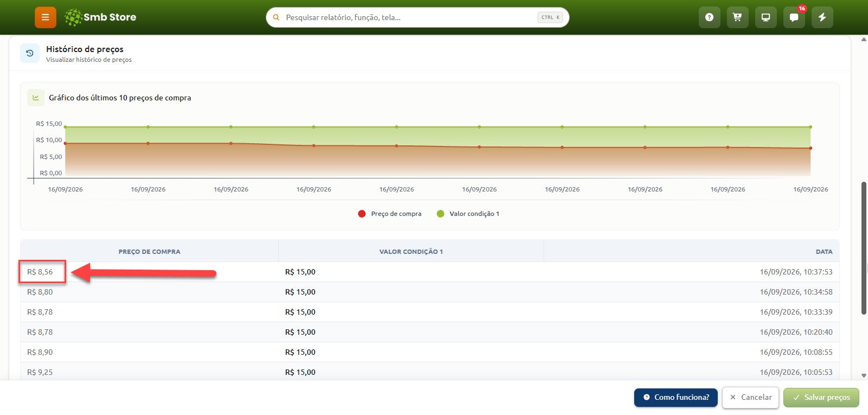Screen dimensions: 868x415
Task: Click the rightmost red chart data point
Action: pos(810,148)
